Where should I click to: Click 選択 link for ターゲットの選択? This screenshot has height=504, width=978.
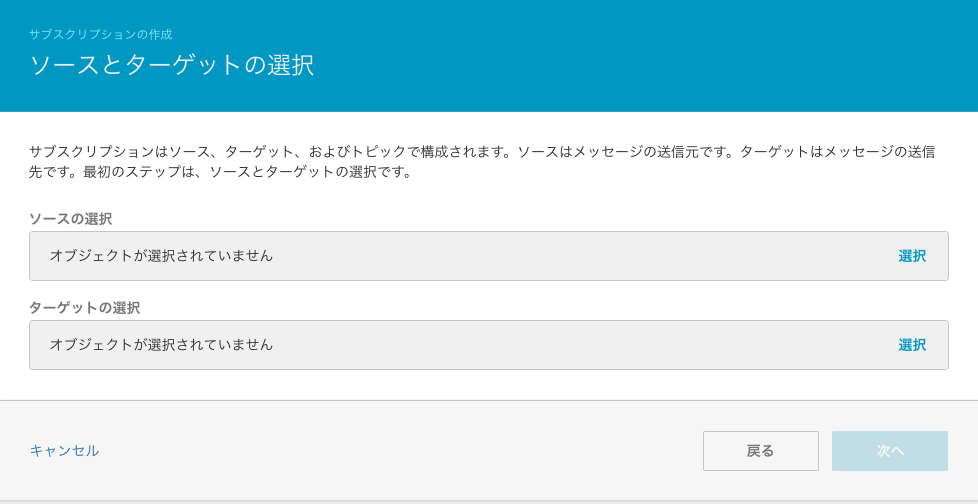click(x=911, y=345)
